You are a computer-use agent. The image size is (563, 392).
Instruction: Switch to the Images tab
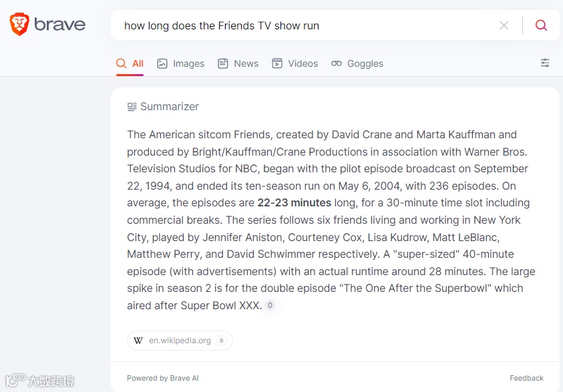(x=181, y=63)
